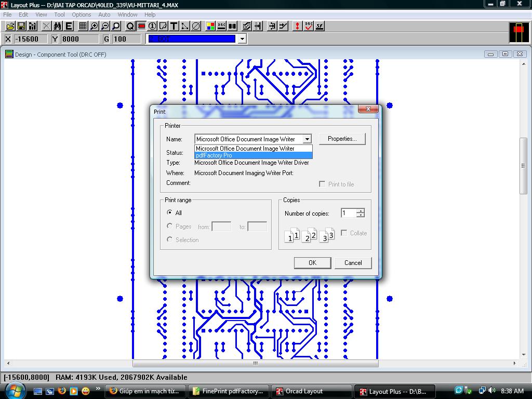Open the File menu

pyautogui.click(x=7, y=15)
